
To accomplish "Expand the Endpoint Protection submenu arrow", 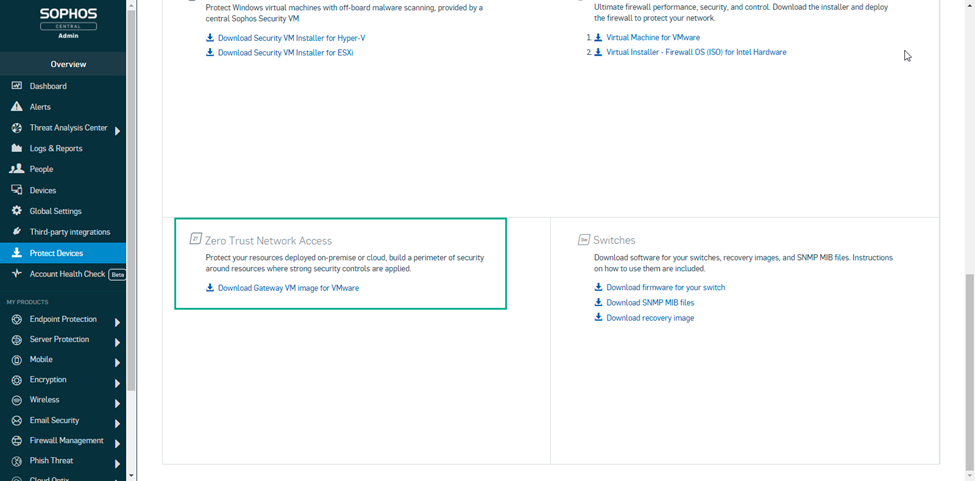I will 117,323.
